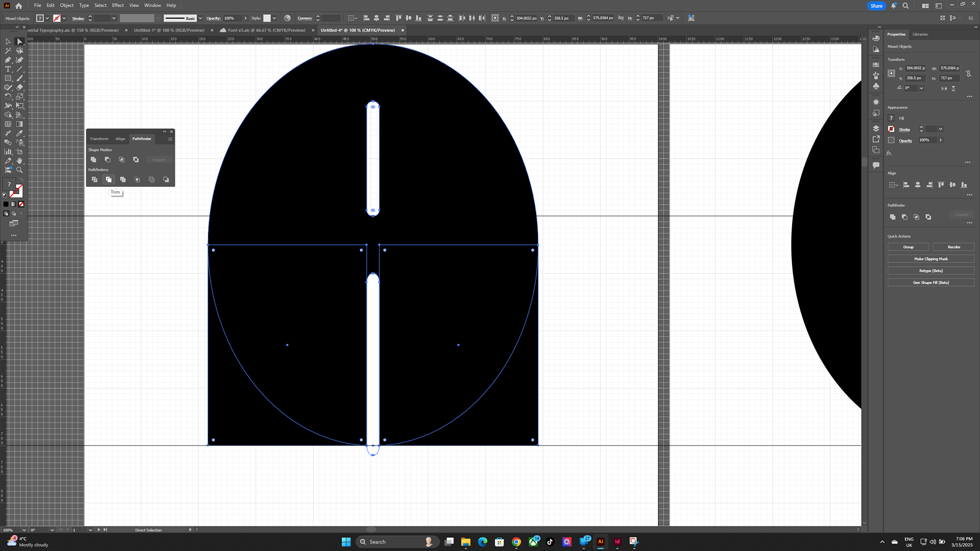
Task: Open the rotation angle dropdown
Action: pos(921,88)
